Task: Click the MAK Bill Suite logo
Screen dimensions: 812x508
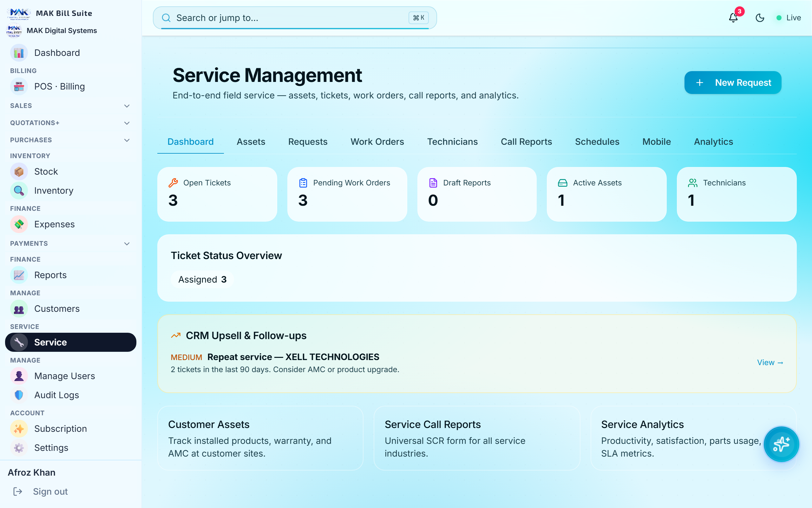Action: [x=19, y=13]
